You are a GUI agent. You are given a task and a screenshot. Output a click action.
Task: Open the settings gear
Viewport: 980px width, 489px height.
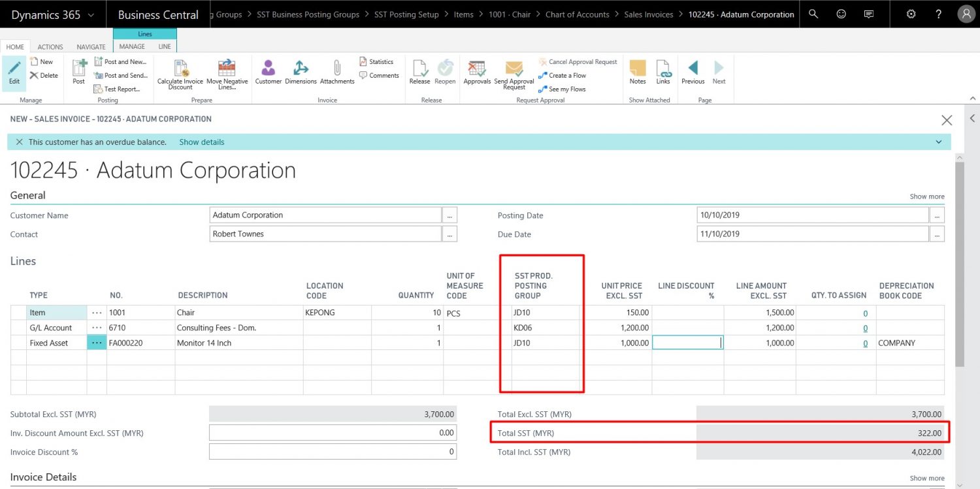click(x=911, y=14)
